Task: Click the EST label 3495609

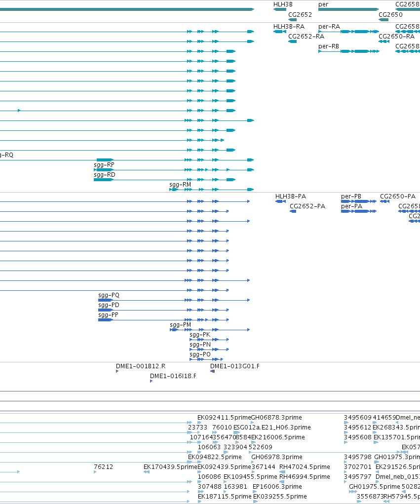Action: point(358,418)
